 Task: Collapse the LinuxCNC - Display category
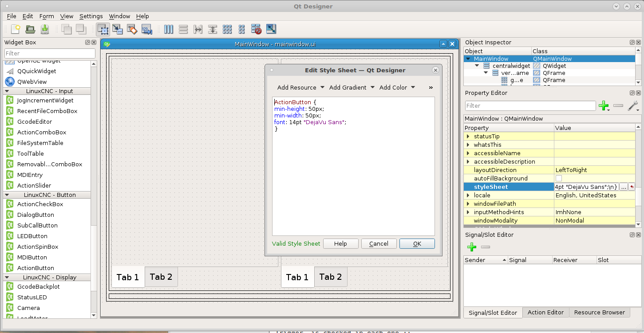point(8,277)
